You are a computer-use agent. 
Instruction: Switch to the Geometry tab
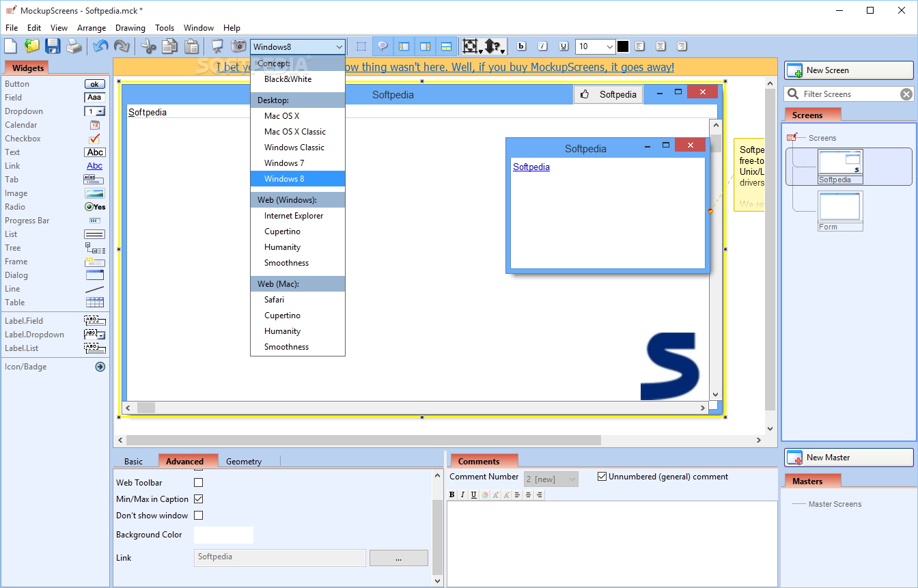tap(244, 462)
